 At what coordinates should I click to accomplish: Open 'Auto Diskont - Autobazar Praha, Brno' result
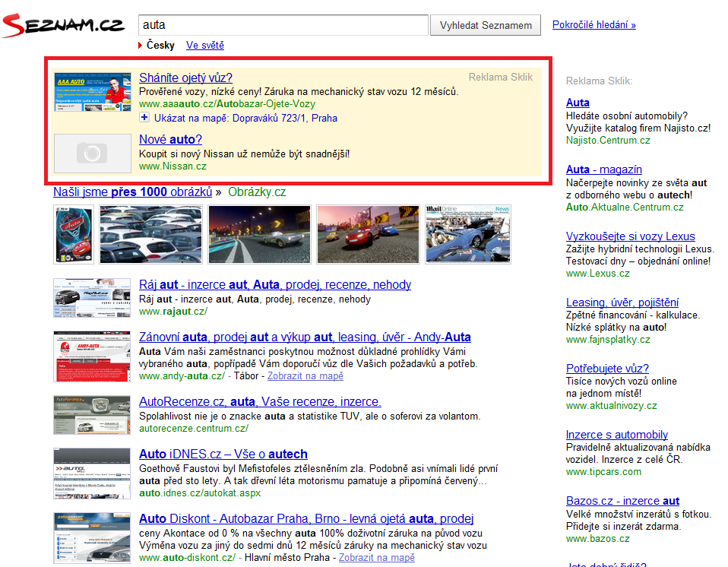pos(306,518)
